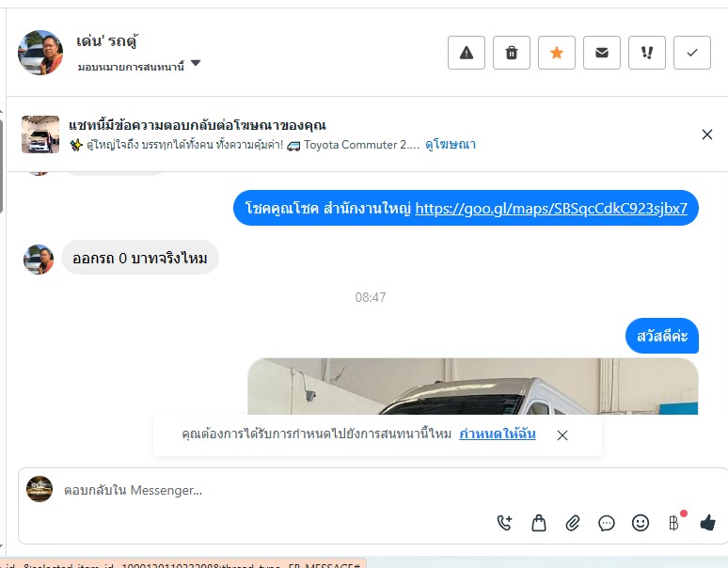Click the phone call request icon
Image resolution: width=728 pixels, height=568 pixels.
504,523
